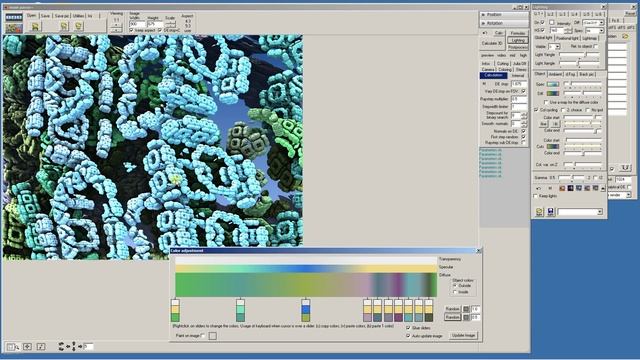Switch to the Ambient tab

click(555, 74)
